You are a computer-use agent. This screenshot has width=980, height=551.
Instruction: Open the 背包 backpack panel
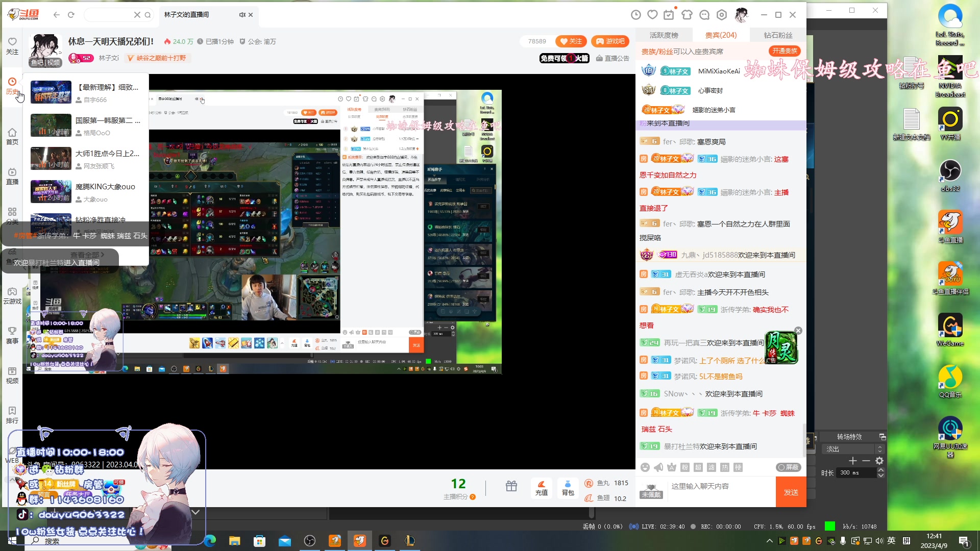(567, 488)
